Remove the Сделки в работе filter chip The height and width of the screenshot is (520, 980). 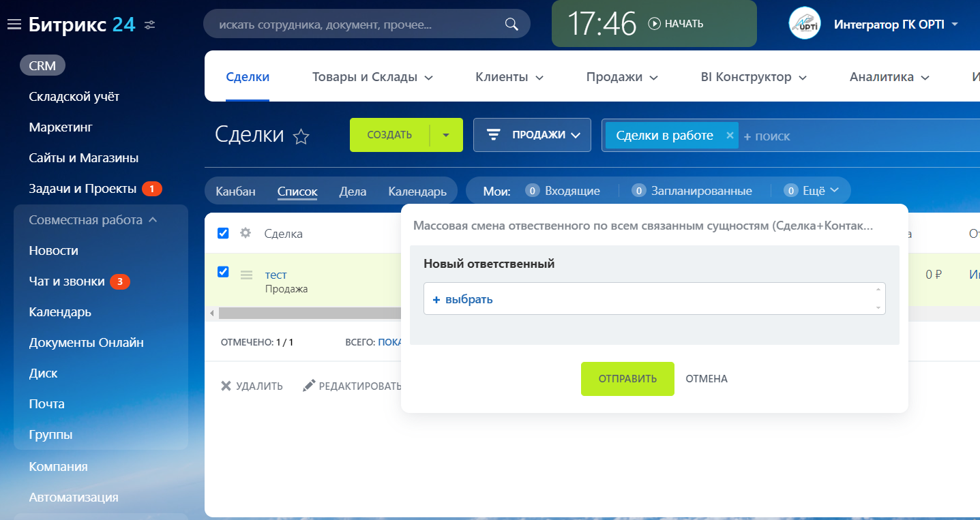tap(730, 135)
